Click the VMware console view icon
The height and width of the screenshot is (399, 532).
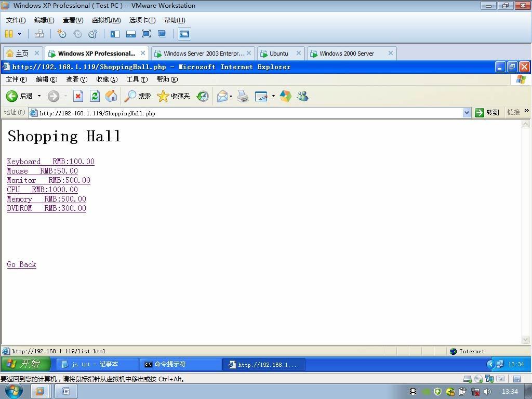[184, 34]
